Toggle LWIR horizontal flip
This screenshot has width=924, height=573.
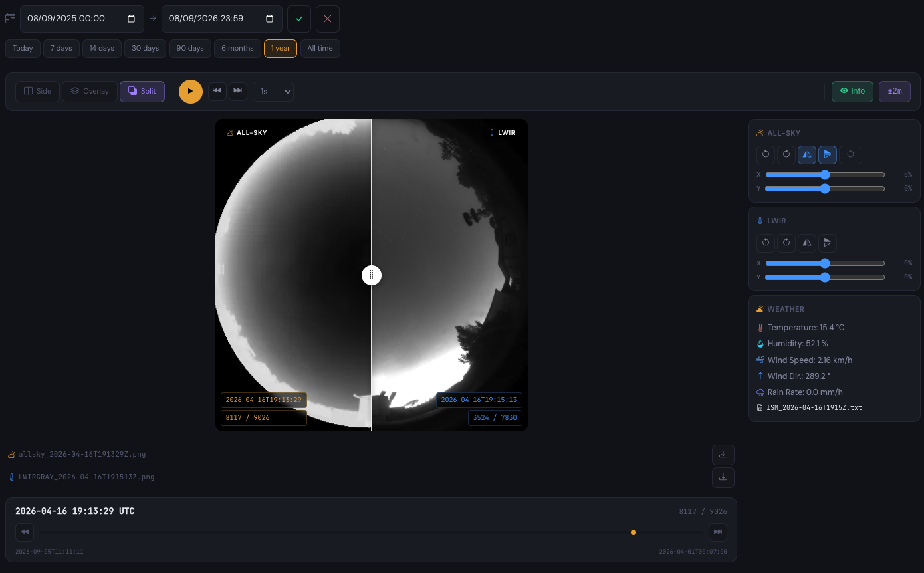(807, 242)
